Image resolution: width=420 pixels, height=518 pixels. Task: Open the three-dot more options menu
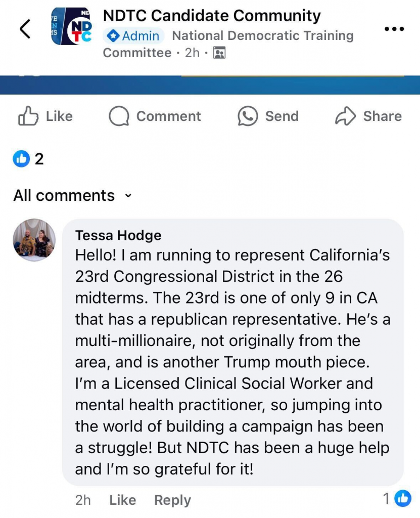coord(394,29)
